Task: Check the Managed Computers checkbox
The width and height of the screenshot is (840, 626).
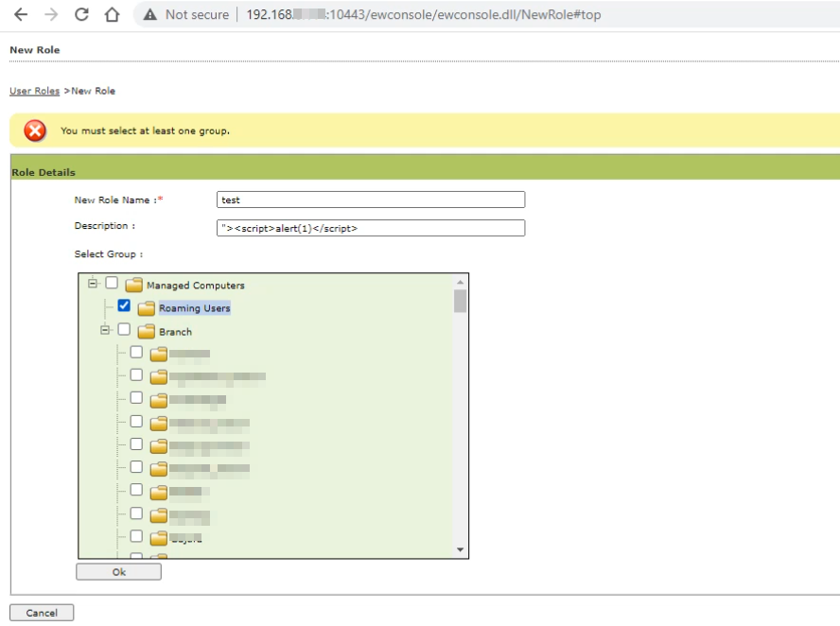Action: point(112,283)
